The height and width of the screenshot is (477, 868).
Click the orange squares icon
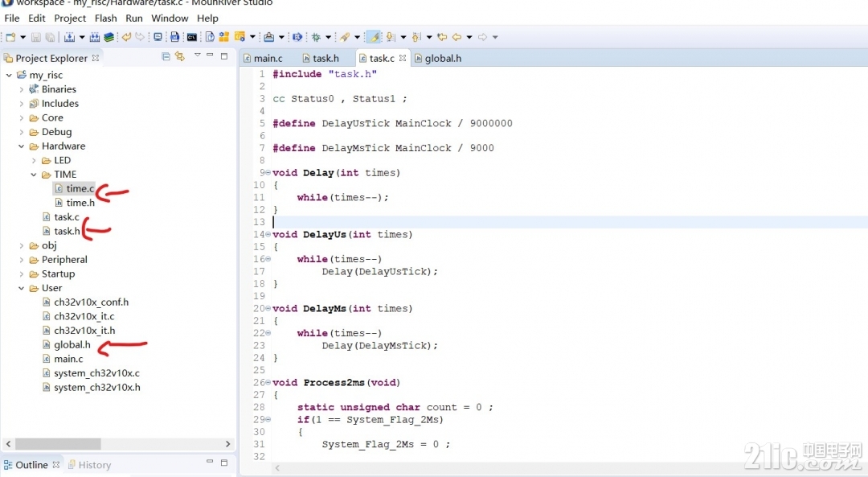pyautogui.click(x=223, y=37)
